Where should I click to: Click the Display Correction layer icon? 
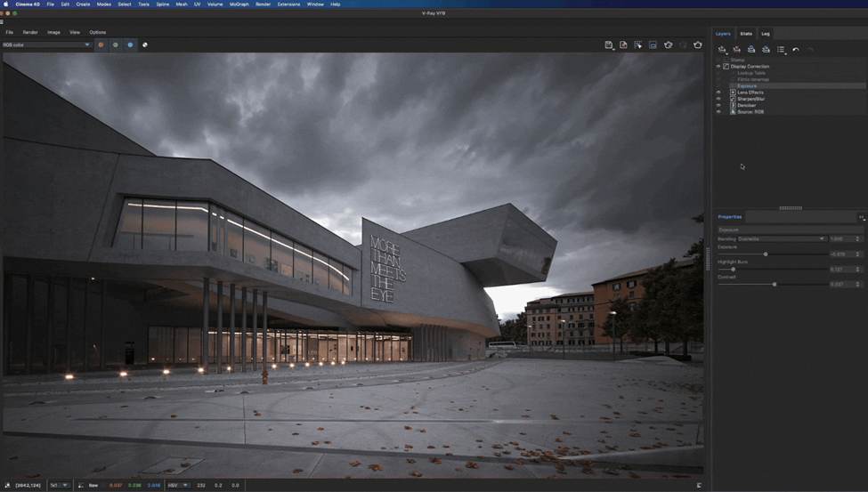[726, 67]
